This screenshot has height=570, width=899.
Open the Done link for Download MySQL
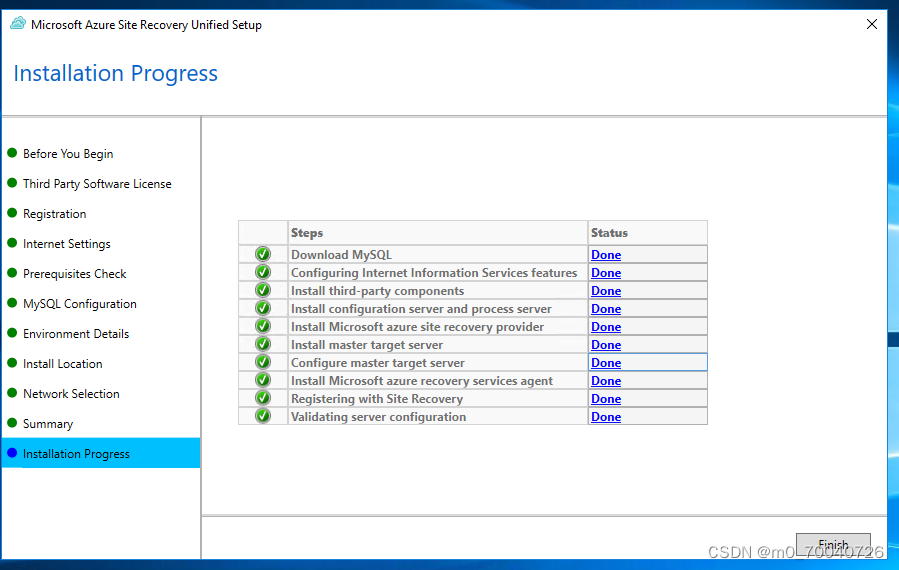tap(606, 255)
